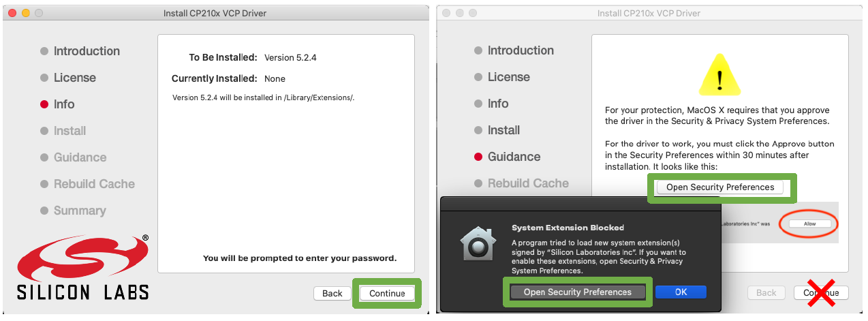868x321 pixels.
Task: Open Security Preferences in the dark dialog
Action: 577,292
